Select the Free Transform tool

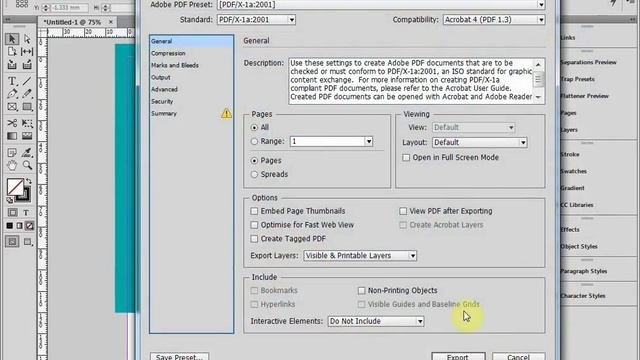click(27, 123)
